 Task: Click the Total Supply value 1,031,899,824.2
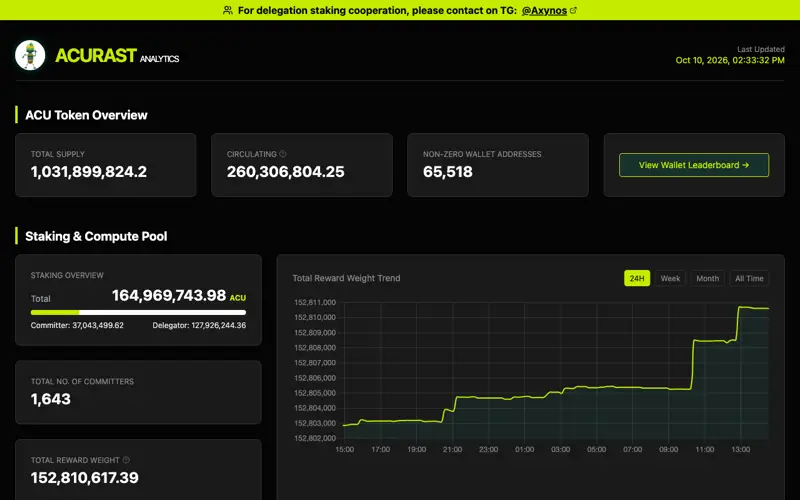89,172
